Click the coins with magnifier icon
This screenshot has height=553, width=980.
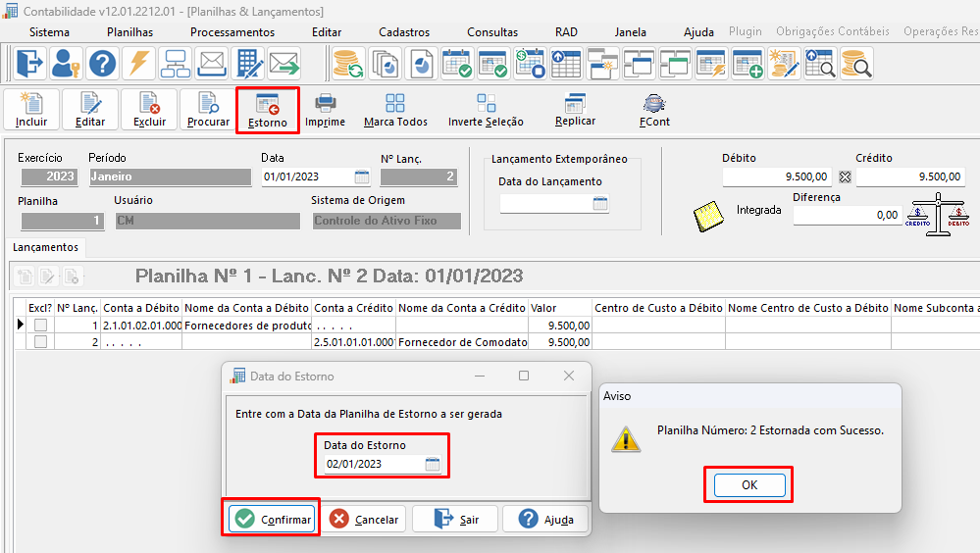click(x=856, y=63)
